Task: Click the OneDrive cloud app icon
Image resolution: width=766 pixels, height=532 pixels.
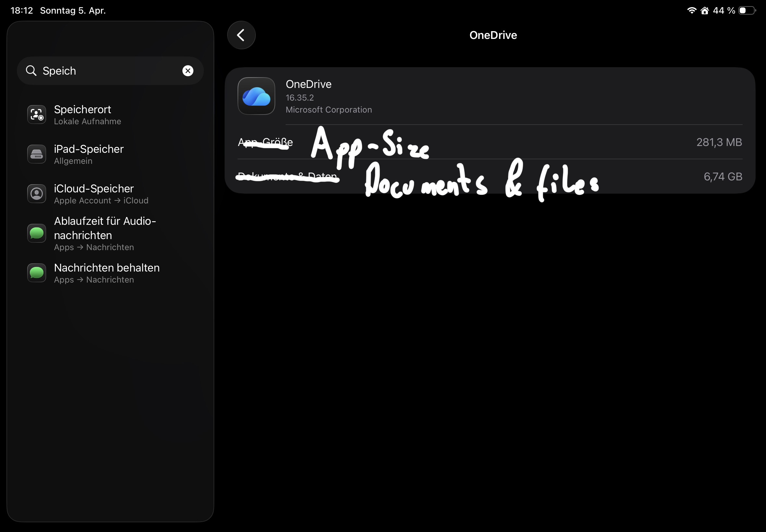Action: 256,96
